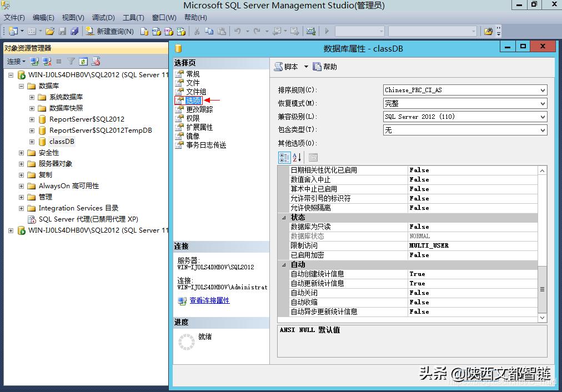Click the Refresh icon in Object Explorer
This screenshot has height=392, width=562.
click(x=83, y=62)
